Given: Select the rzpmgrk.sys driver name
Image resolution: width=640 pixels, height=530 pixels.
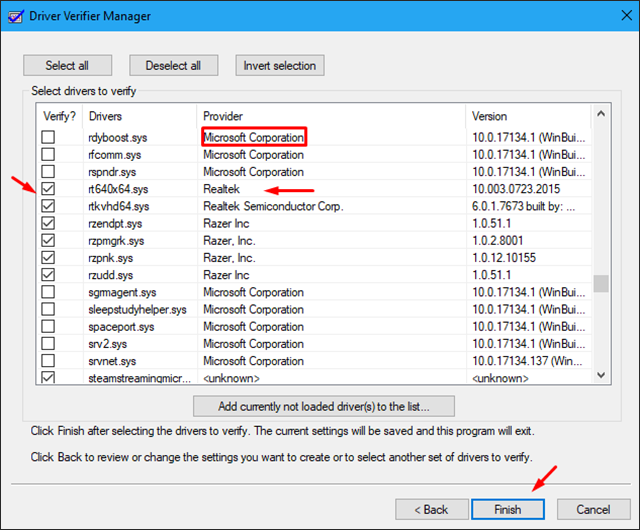Looking at the screenshot, I should (116, 241).
